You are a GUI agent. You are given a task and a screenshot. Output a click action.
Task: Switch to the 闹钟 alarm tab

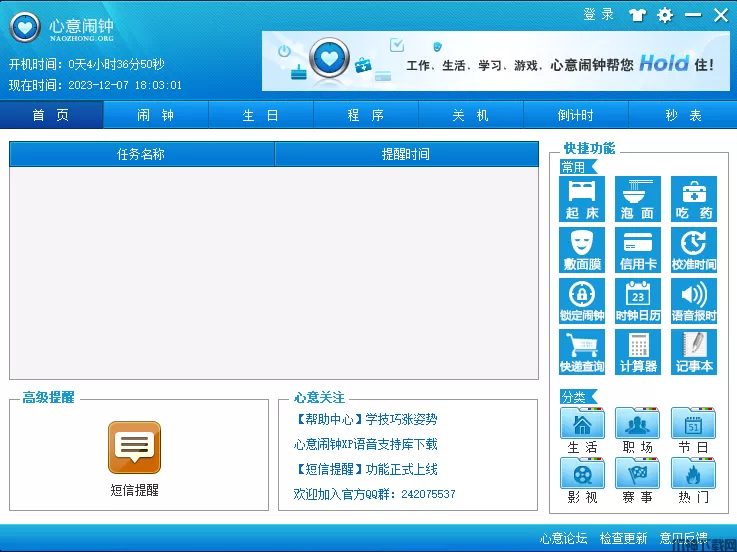[156, 115]
